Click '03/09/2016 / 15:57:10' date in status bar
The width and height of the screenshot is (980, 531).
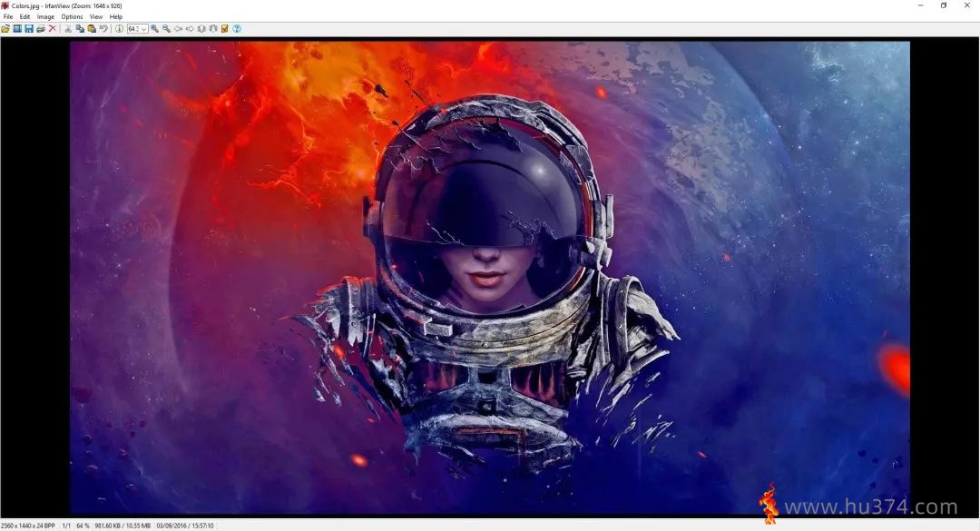point(185,526)
